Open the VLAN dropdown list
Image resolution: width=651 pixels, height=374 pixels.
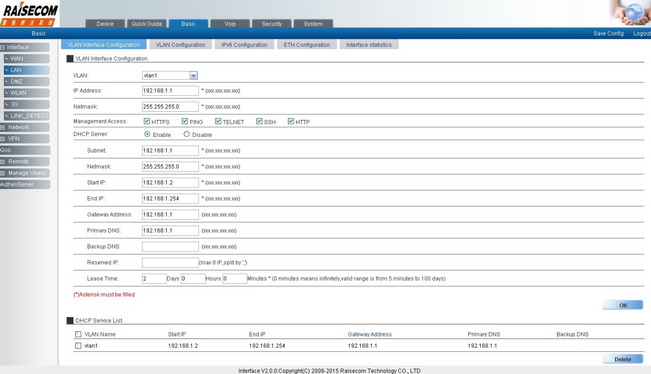pos(193,76)
